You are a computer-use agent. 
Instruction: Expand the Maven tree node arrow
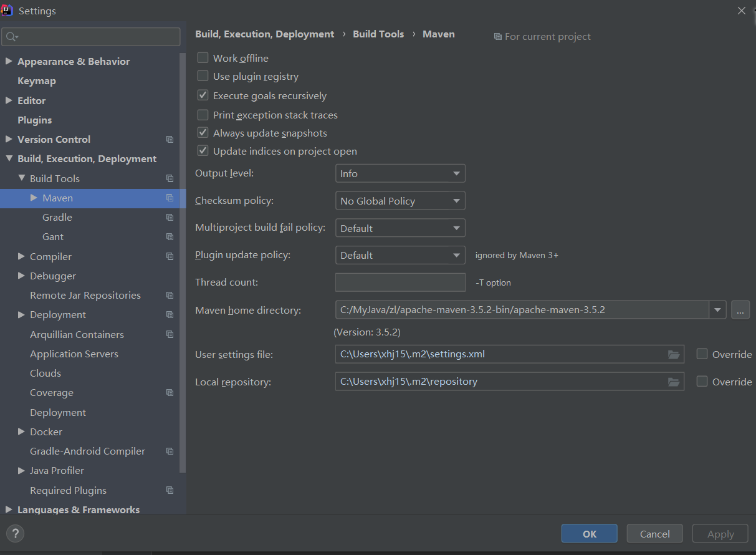[x=34, y=198]
